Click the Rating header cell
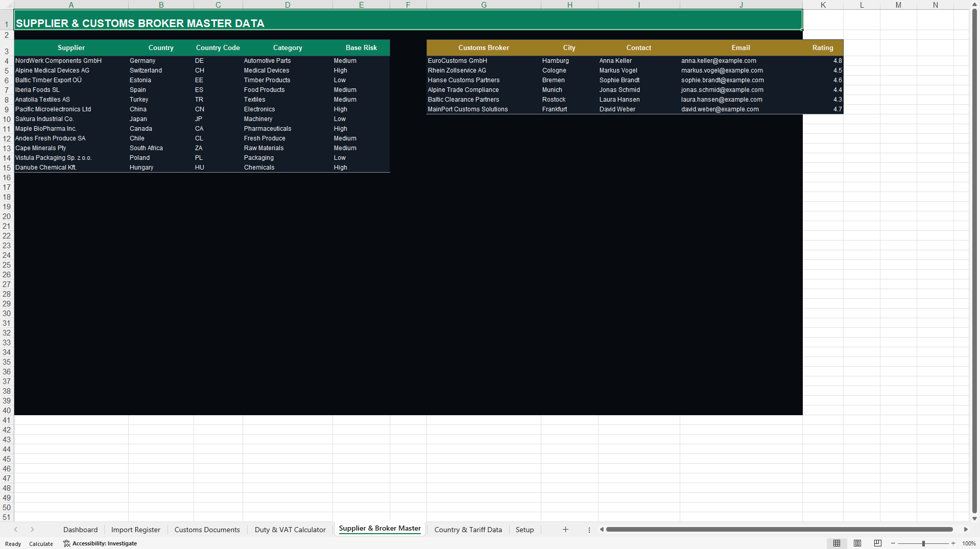980x549 pixels. (823, 47)
